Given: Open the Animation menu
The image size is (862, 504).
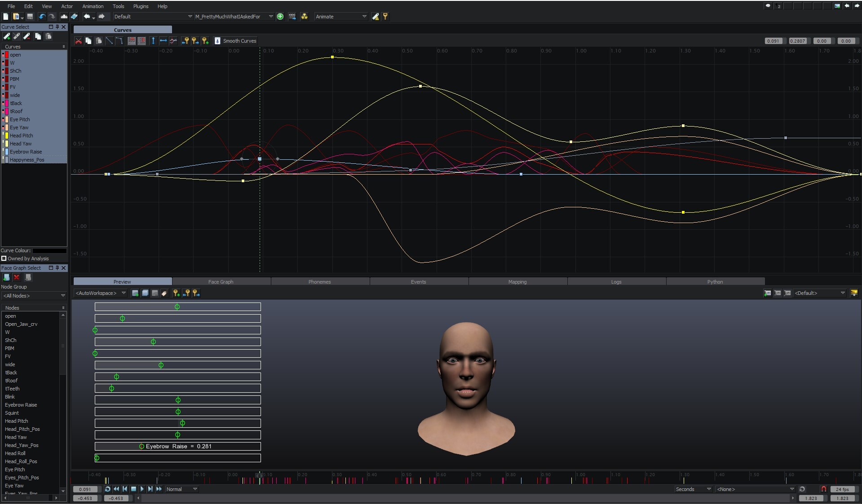Looking at the screenshot, I should (93, 6).
